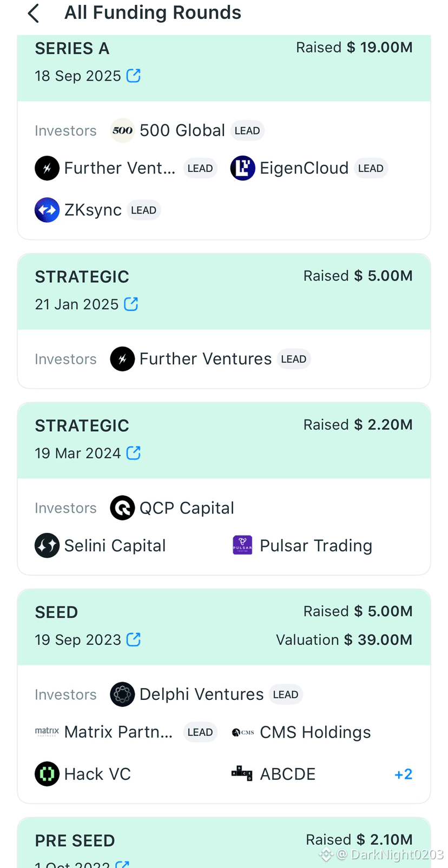Go back using the top-left arrow
The image size is (448, 868).
(x=34, y=14)
